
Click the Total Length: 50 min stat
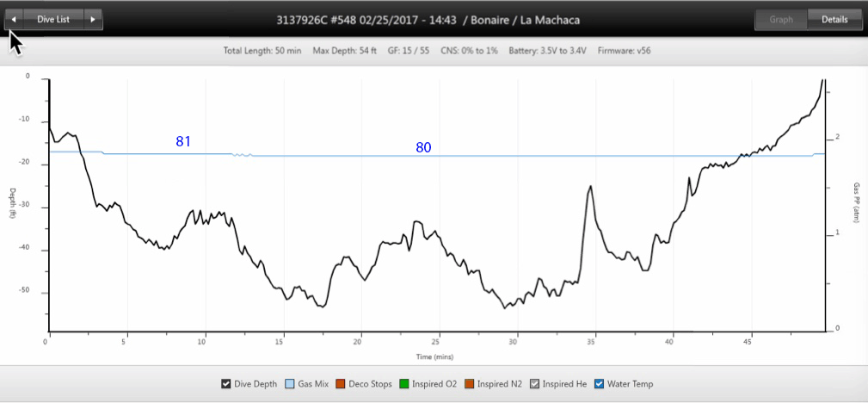click(x=262, y=51)
